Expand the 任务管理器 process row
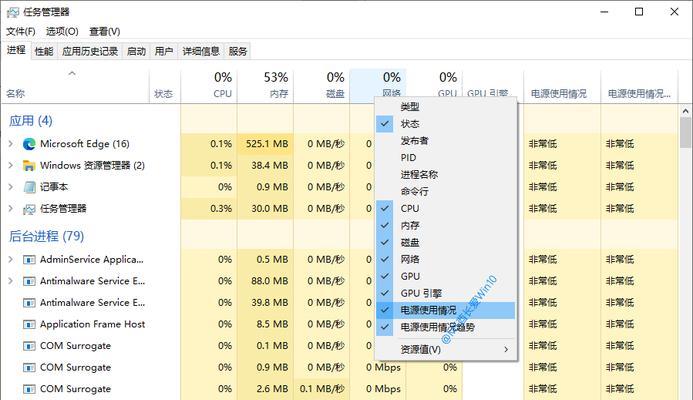The width and height of the screenshot is (693, 400). (11, 209)
